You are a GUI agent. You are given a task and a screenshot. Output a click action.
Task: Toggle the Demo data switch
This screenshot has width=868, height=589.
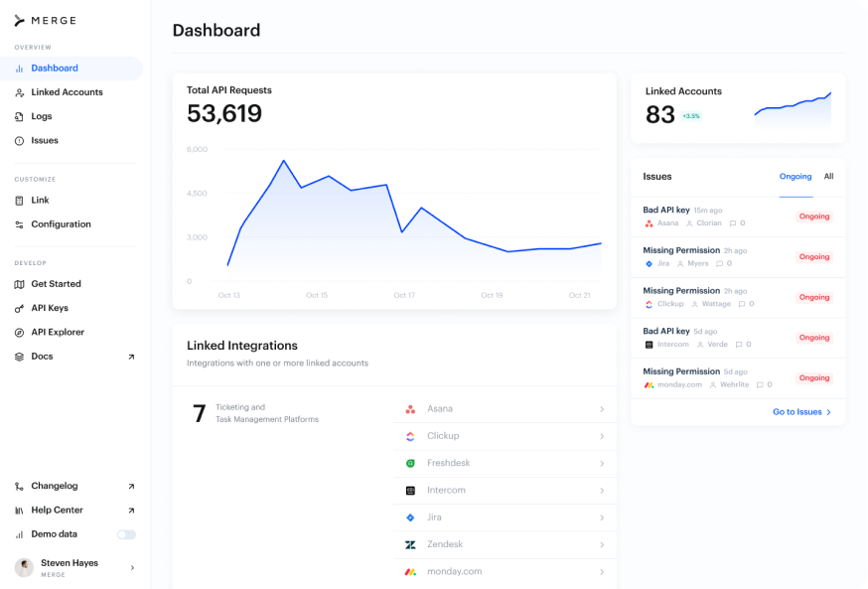click(x=126, y=534)
